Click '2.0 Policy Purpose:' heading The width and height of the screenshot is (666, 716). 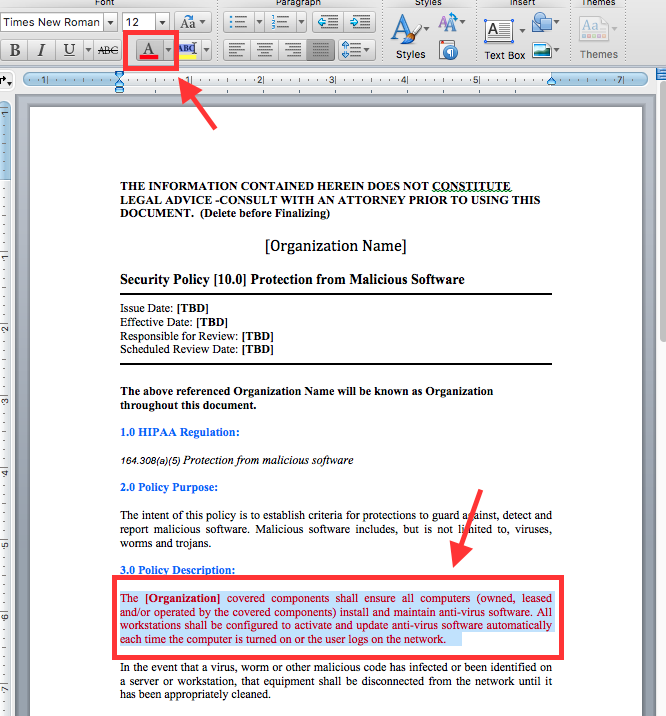coord(169,487)
